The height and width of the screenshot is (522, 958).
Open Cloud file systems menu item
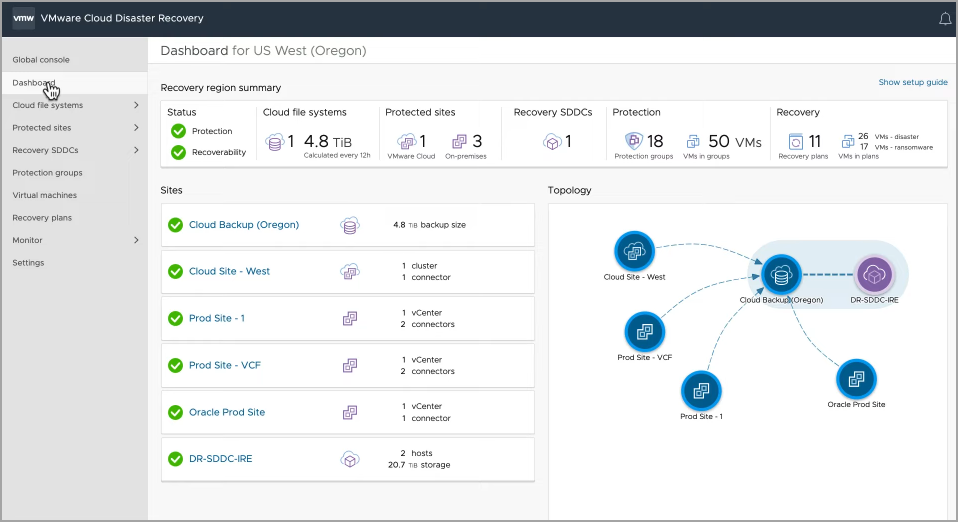48,105
